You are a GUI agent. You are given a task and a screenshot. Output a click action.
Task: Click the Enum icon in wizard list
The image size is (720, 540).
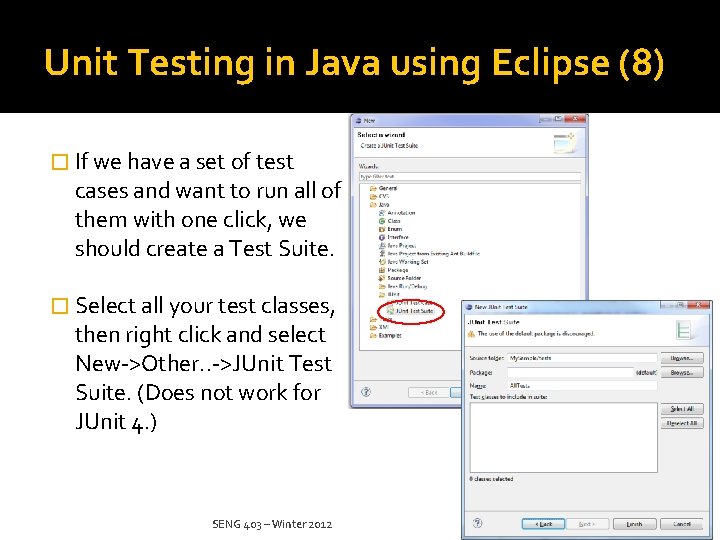click(382, 229)
